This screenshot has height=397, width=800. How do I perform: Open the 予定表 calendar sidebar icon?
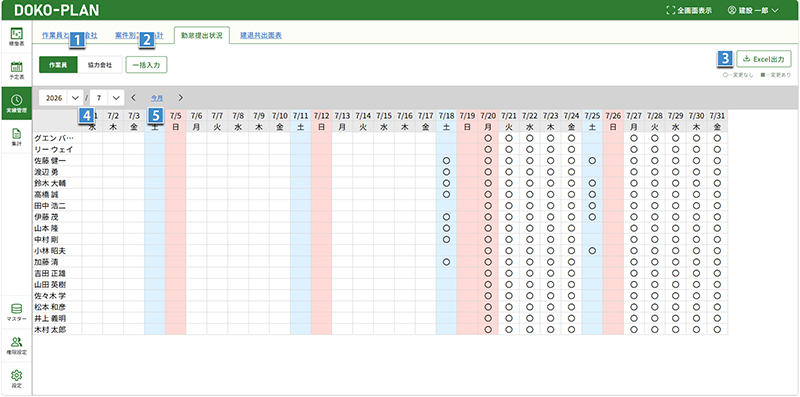click(16, 70)
